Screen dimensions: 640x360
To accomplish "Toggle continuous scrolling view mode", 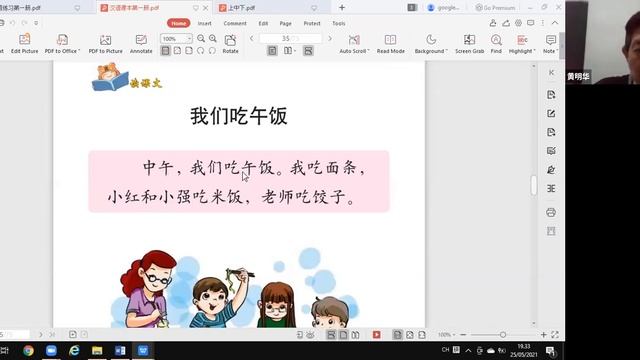I will [x=308, y=51].
